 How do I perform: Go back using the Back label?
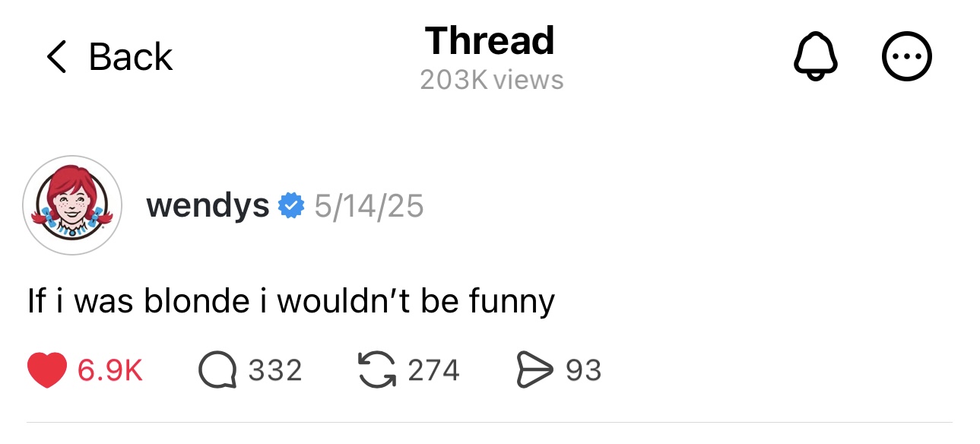tap(131, 57)
